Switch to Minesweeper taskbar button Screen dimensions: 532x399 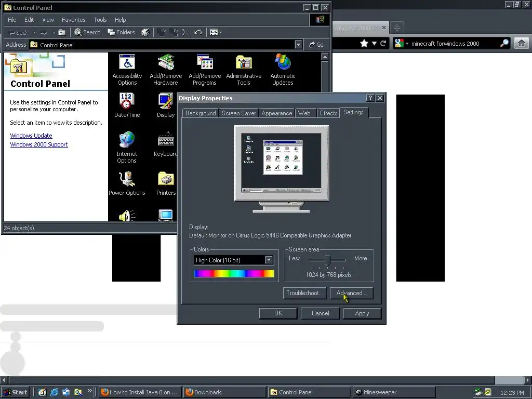pyautogui.click(x=394, y=392)
